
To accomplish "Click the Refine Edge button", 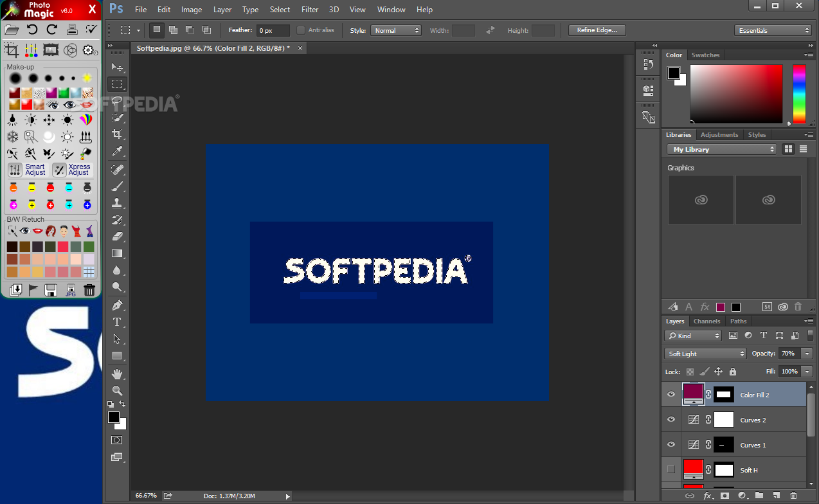I will [597, 30].
